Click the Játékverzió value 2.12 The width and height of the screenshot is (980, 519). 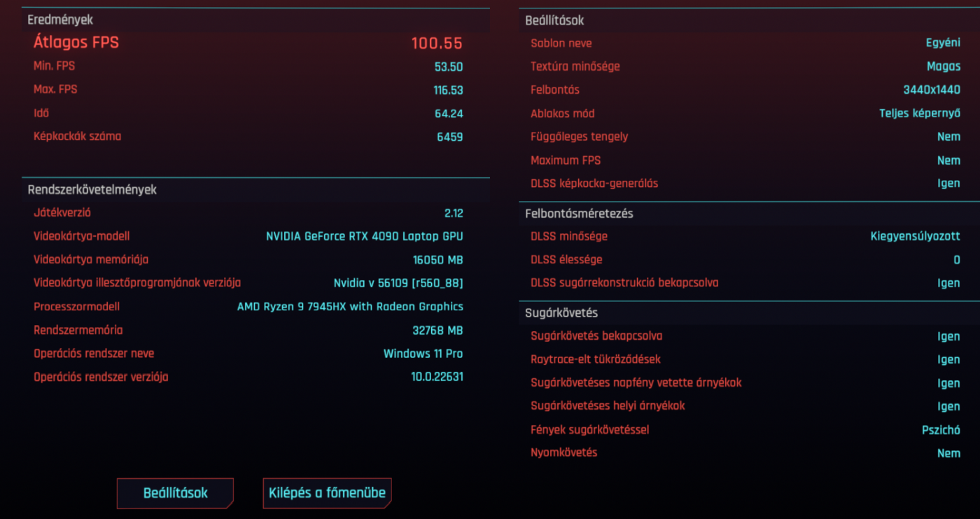pyautogui.click(x=454, y=213)
